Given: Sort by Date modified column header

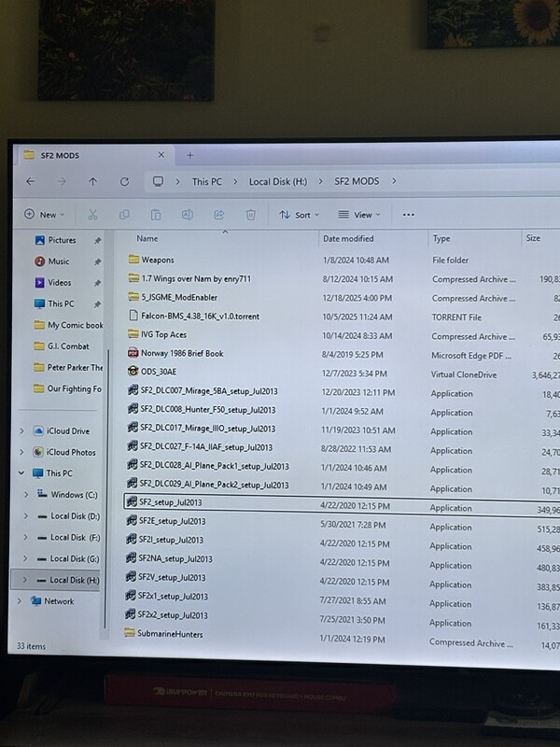Looking at the screenshot, I should [348, 239].
